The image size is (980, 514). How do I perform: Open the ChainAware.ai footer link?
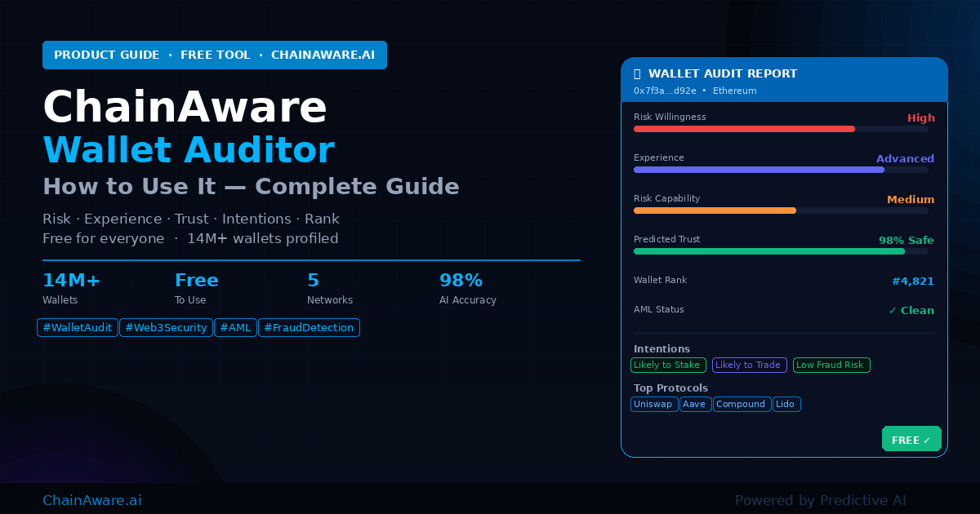(x=91, y=500)
